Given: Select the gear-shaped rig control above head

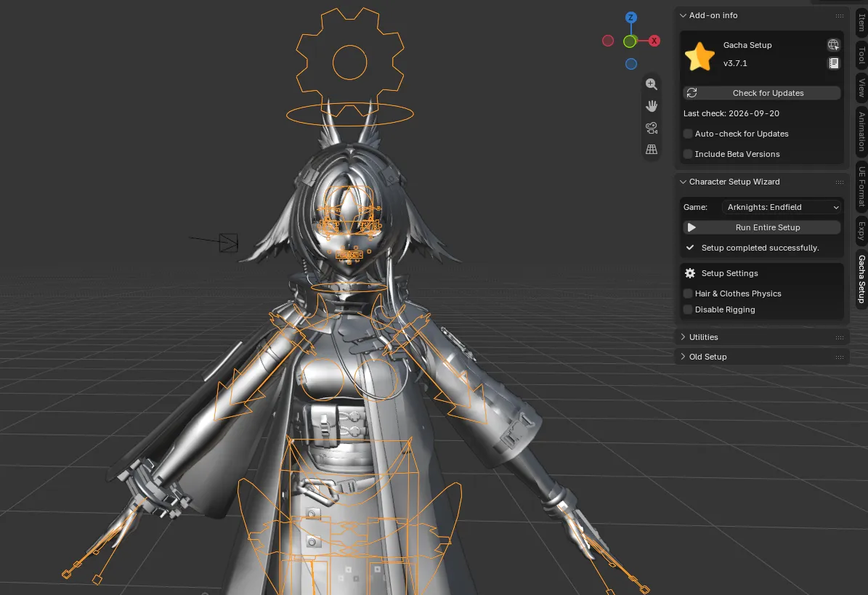Looking at the screenshot, I should pos(350,62).
